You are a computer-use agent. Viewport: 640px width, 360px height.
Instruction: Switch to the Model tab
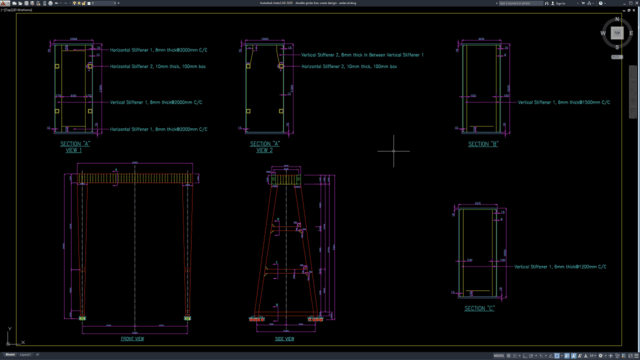click(10, 355)
